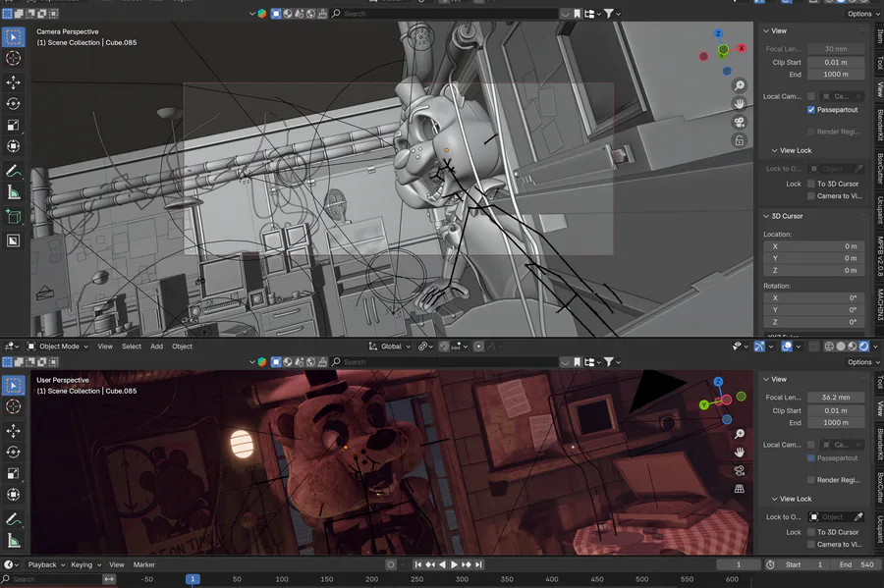Select the Annotate tool in top viewport
The image size is (884, 588).
pos(13,171)
